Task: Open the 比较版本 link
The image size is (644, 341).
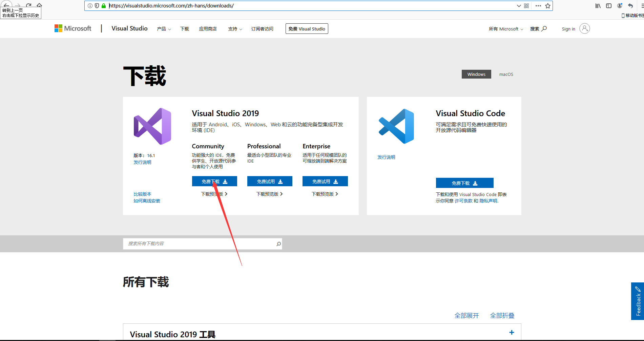Action: (x=142, y=194)
